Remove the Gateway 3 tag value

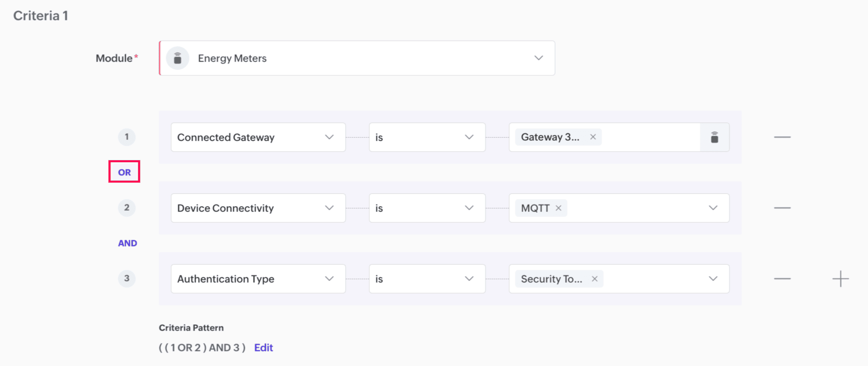593,137
